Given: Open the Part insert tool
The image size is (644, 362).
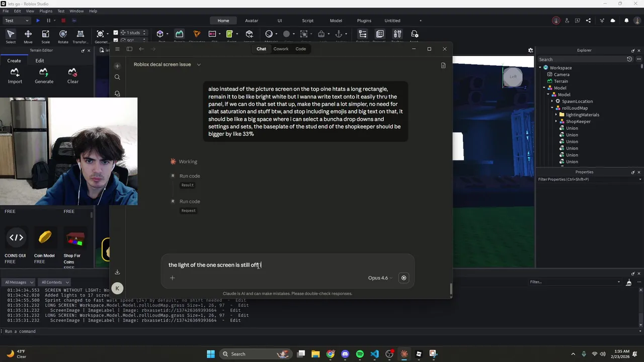Looking at the screenshot, I should coord(160,34).
